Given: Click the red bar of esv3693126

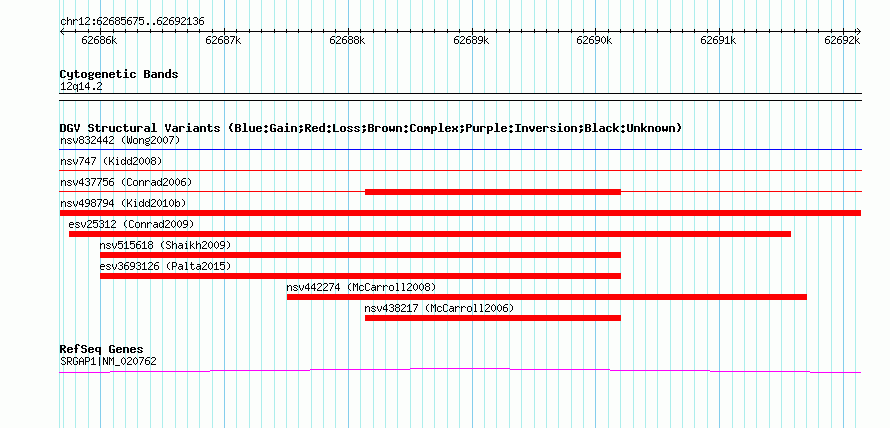Looking at the screenshot, I should 360,276.
